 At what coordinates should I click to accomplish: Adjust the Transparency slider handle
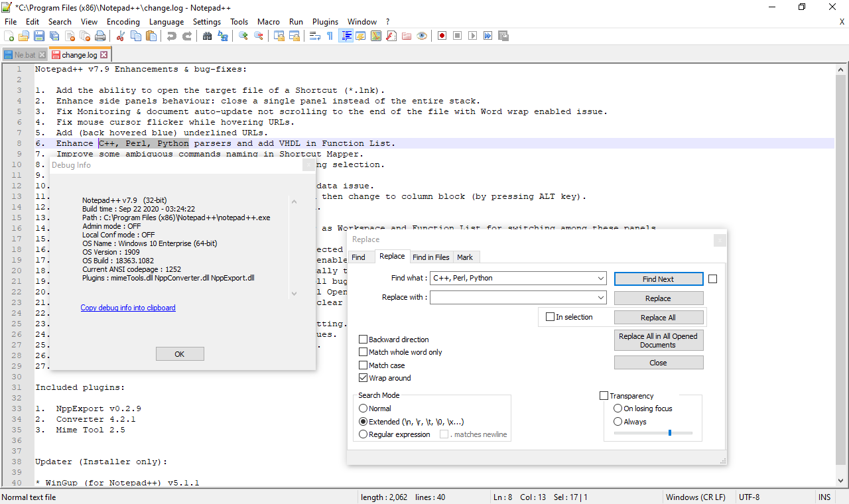click(670, 433)
